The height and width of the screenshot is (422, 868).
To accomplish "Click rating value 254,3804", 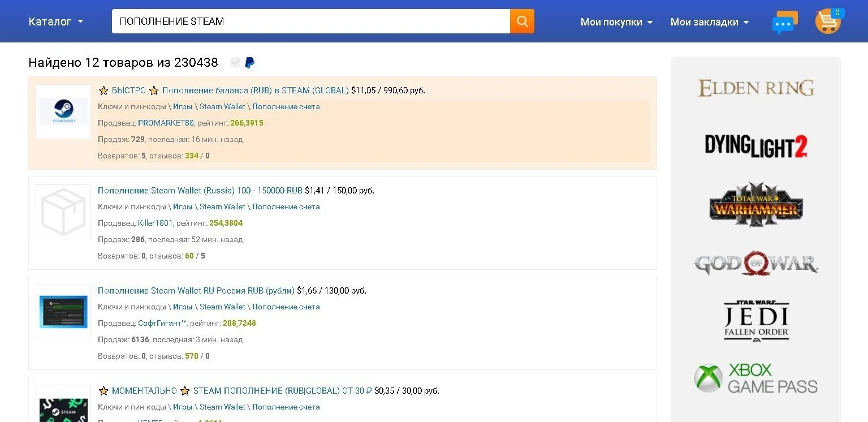I will click(x=226, y=223).
